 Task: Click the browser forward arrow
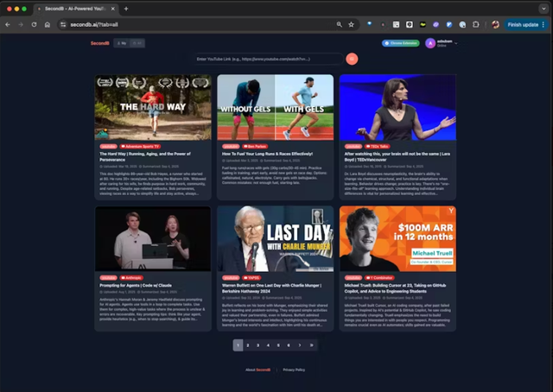21,25
